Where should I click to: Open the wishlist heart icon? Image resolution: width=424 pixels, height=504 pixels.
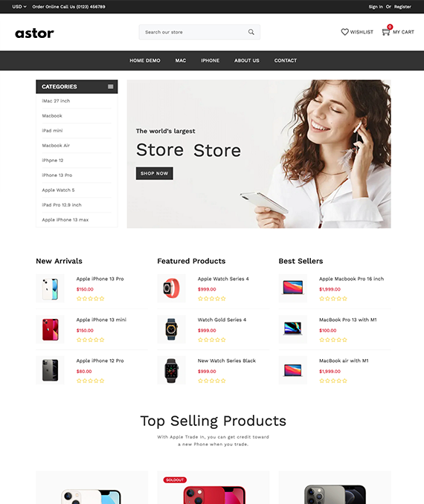tap(344, 32)
